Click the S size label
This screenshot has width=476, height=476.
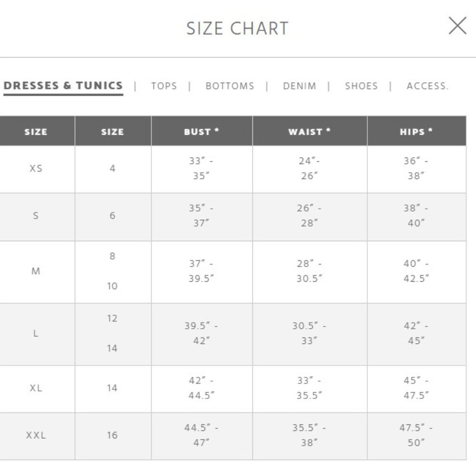36,216
